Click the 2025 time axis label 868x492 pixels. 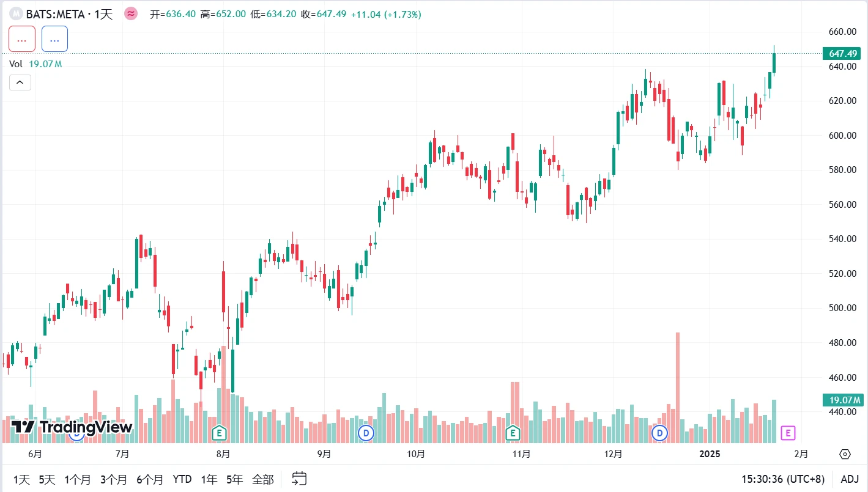(x=710, y=454)
